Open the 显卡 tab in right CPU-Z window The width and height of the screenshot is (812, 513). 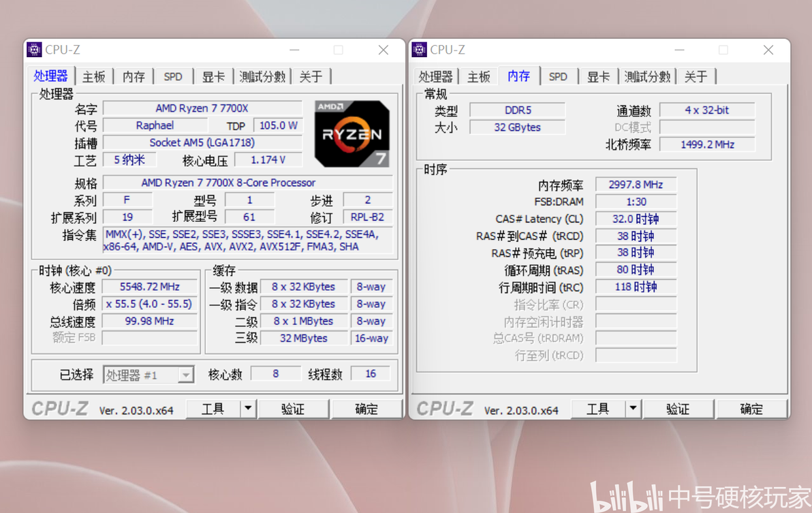coord(598,76)
